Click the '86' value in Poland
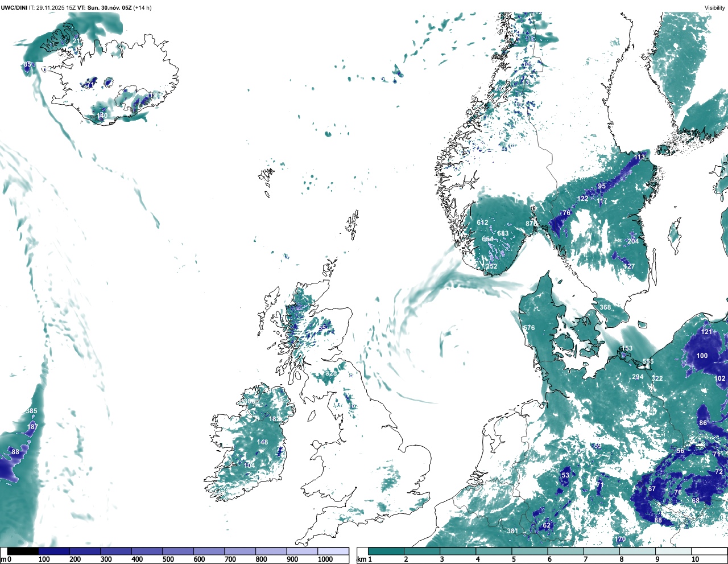The width and height of the screenshot is (728, 564). (x=703, y=423)
